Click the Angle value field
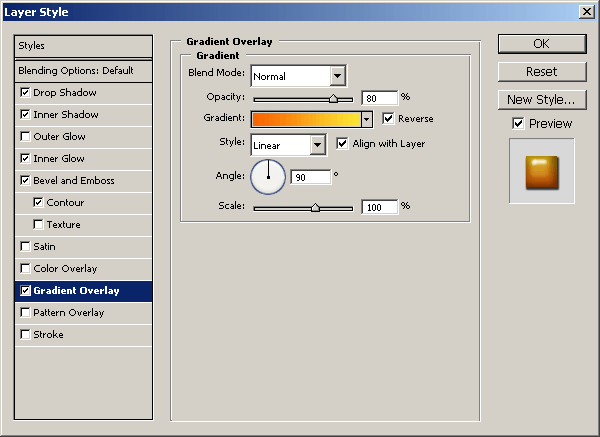Screen dimensions: 600x437 click(x=311, y=177)
